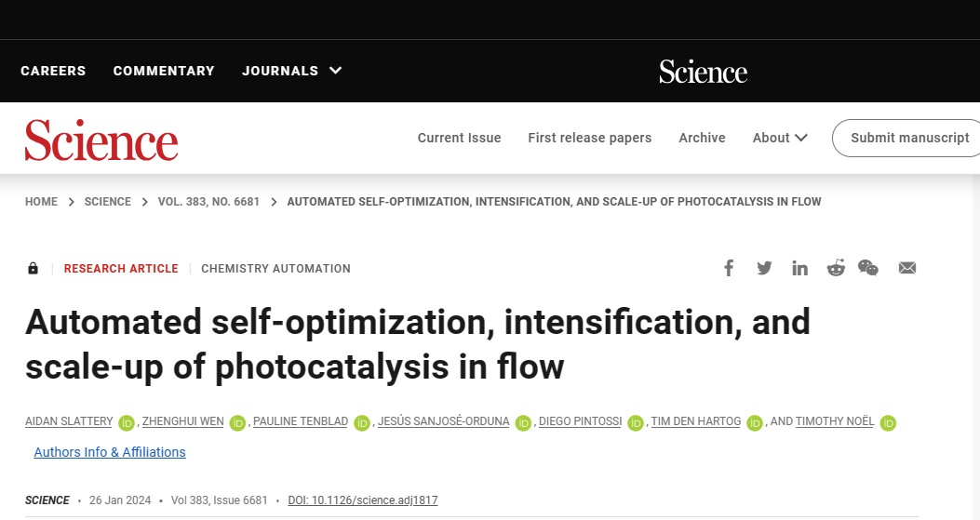Image resolution: width=980 pixels, height=520 pixels.
Task: Go to the Careers section
Action: point(53,71)
